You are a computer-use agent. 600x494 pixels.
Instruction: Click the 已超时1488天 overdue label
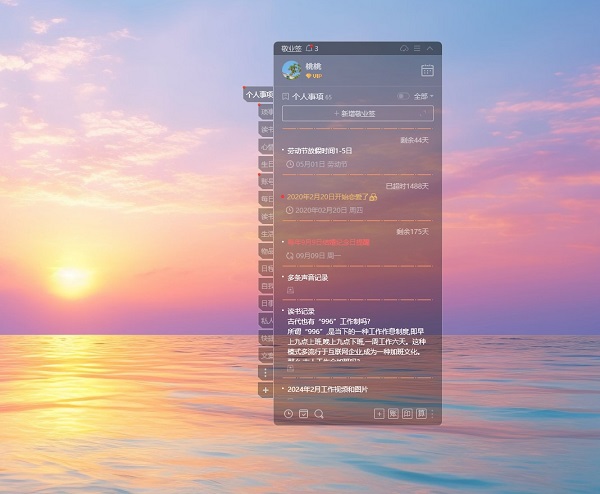tap(407, 186)
